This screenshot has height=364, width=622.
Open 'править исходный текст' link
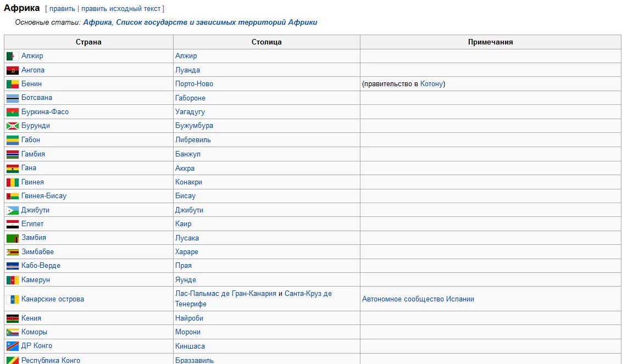121,9
